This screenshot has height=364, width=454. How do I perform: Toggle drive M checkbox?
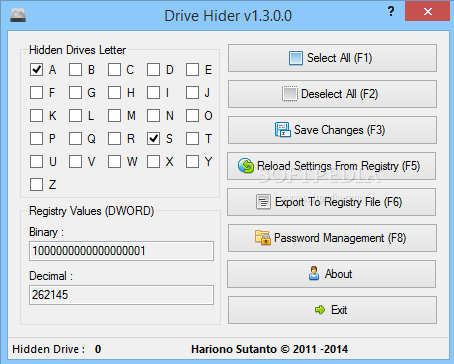tap(114, 115)
